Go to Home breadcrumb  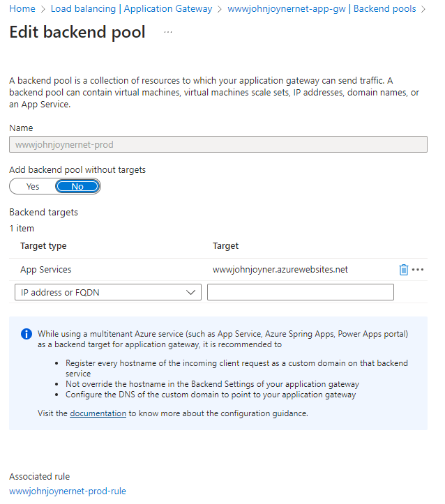23,9
